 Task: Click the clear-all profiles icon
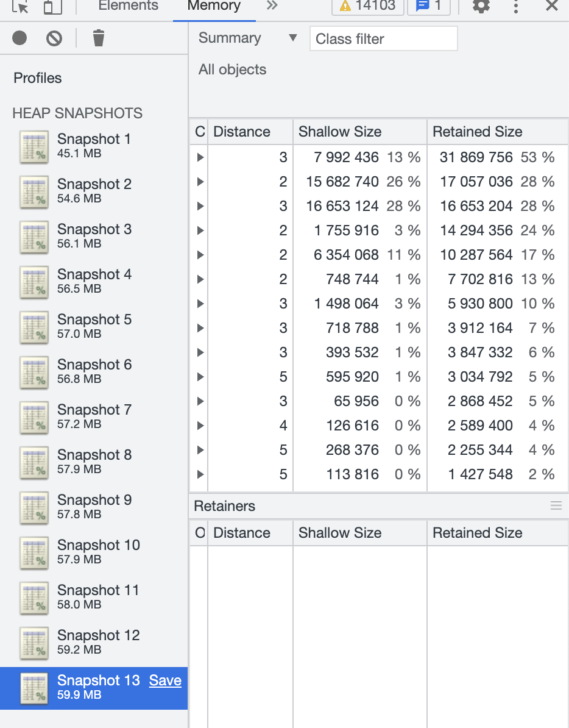pos(54,38)
